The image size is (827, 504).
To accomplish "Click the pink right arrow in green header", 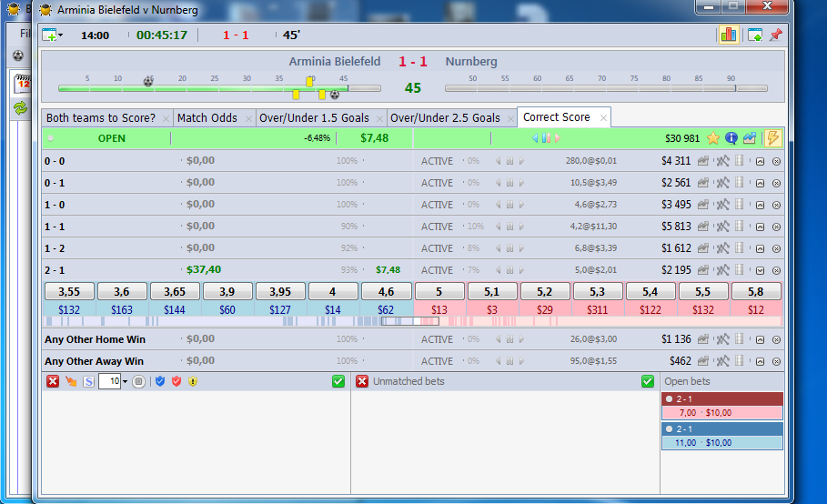I will [558, 138].
